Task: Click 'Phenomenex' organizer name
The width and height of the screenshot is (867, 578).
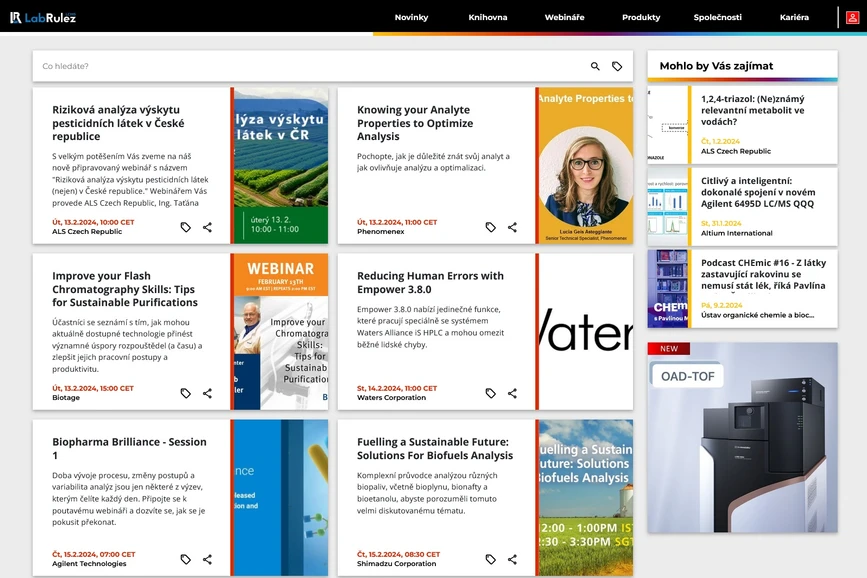Action: pos(380,232)
